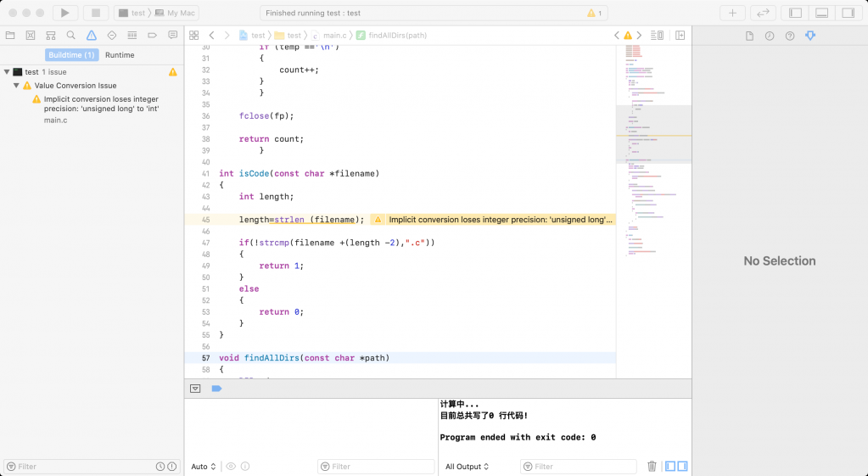
Task: Click the code minimap on the right
Action: pyautogui.click(x=653, y=170)
